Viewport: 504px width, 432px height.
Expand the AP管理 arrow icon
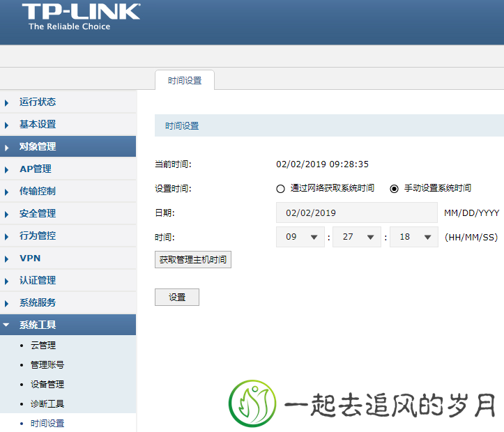tap(6, 170)
